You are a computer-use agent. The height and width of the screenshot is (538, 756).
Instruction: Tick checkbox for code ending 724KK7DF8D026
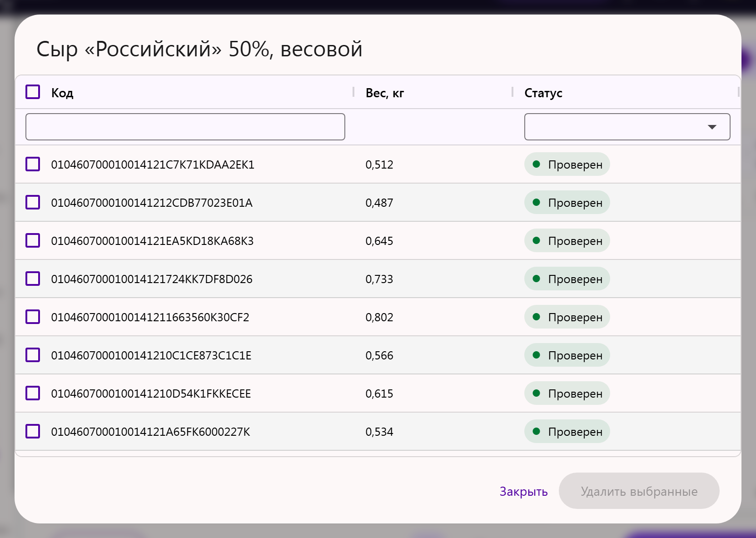pos(33,279)
